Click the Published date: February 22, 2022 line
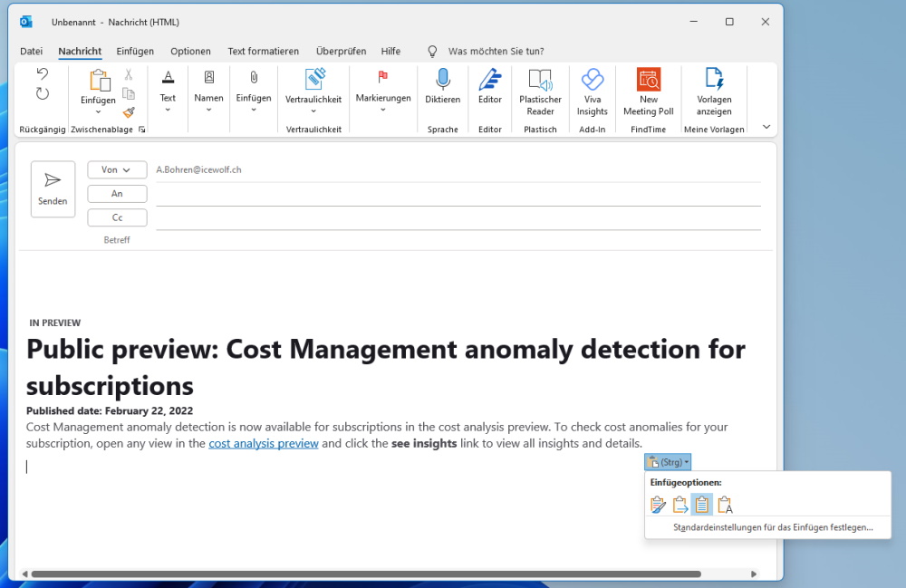 (x=110, y=410)
